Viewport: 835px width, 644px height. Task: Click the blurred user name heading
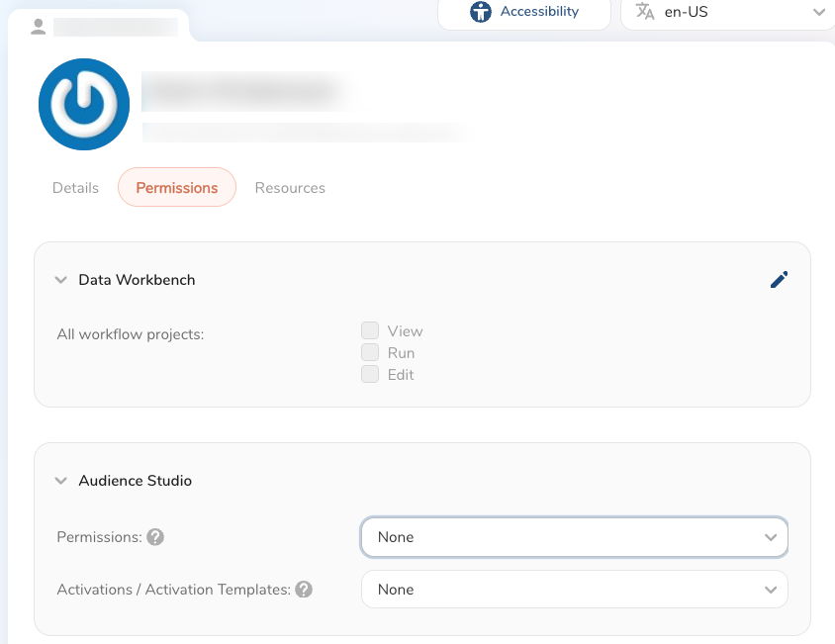point(242,91)
